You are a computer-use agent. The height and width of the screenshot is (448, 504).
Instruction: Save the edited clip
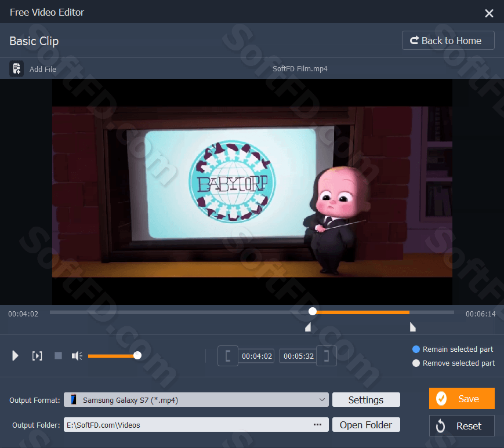[x=462, y=399]
